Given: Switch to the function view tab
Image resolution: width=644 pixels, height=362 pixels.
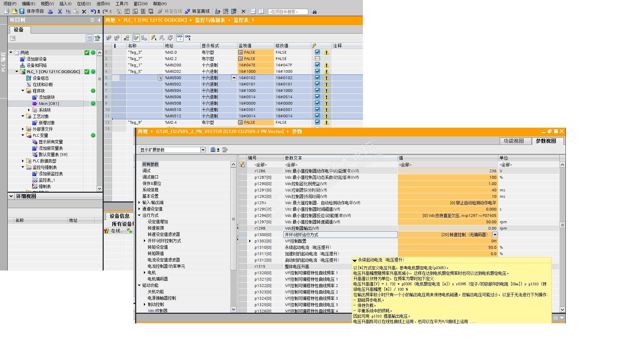Looking at the screenshot, I should pos(514,141).
